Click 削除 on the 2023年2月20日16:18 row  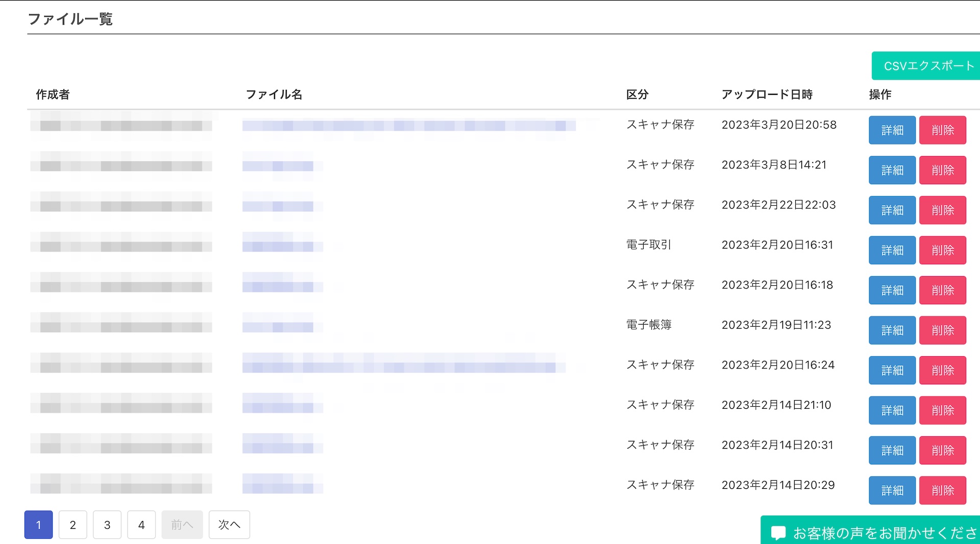click(x=943, y=290)
